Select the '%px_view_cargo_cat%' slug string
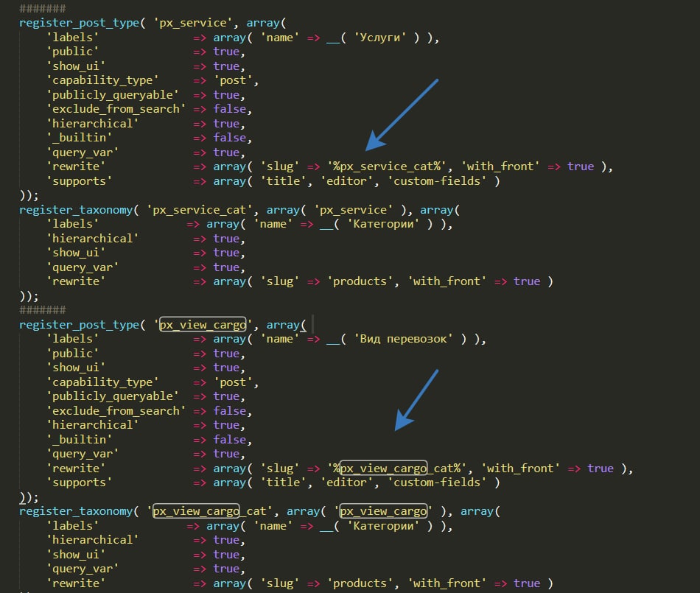 397,469
